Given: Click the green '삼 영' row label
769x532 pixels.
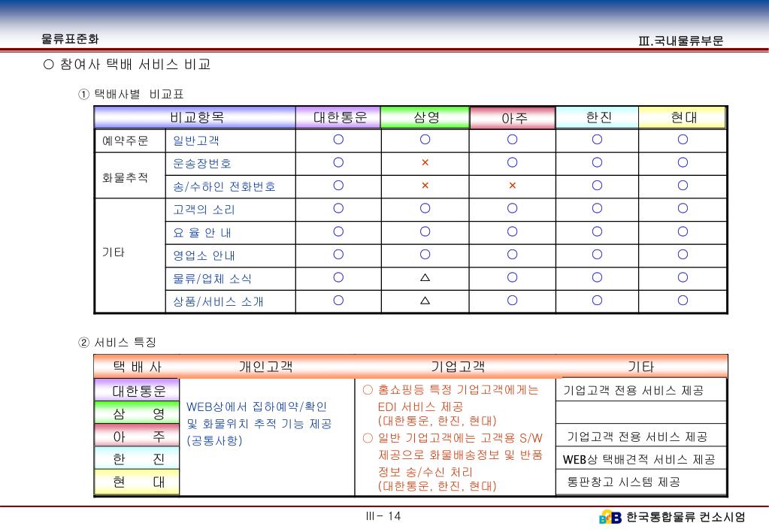Looking at the screenshot, I should (x=137, y=413).
